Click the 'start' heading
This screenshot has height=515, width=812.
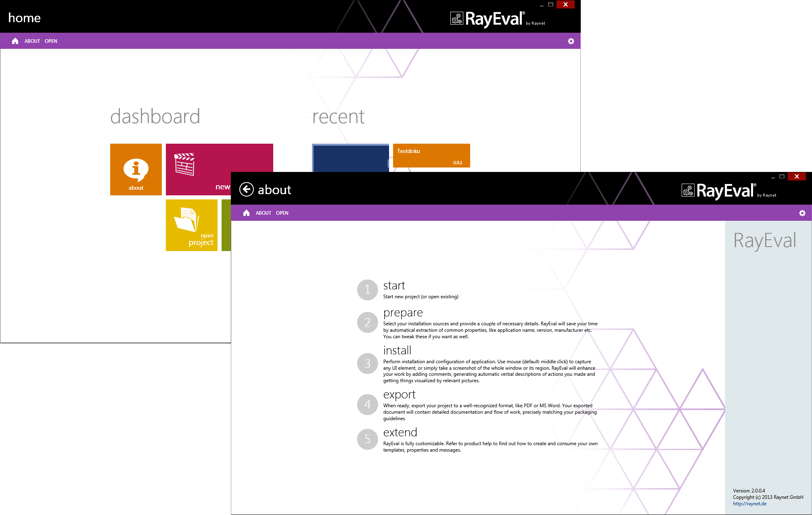point(394,286)
